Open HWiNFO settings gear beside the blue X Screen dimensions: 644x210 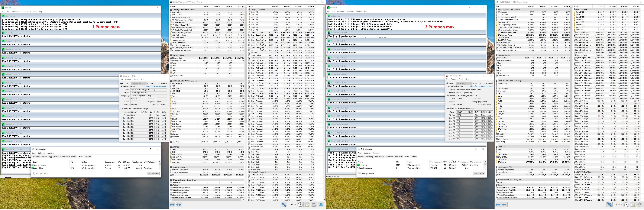(314, 205)
